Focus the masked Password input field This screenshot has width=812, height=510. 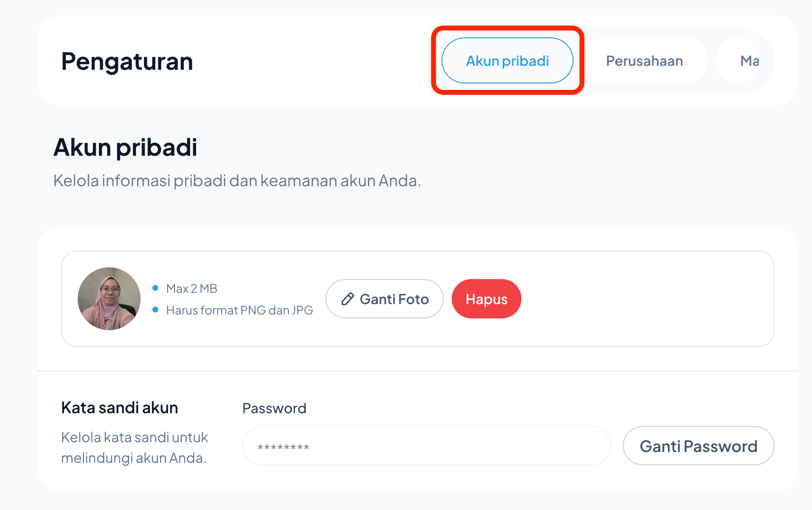[426, 446]
